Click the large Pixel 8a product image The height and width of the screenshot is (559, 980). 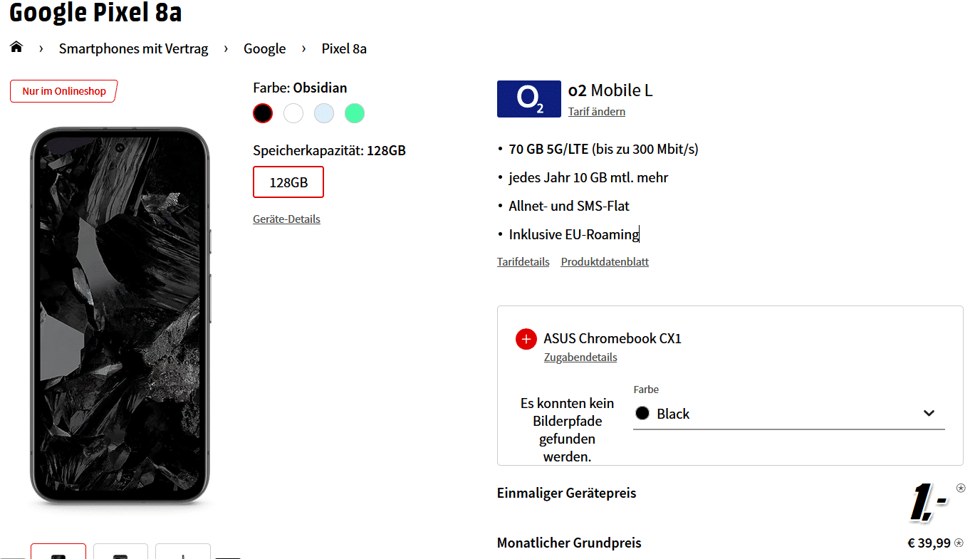coord(120,315)
